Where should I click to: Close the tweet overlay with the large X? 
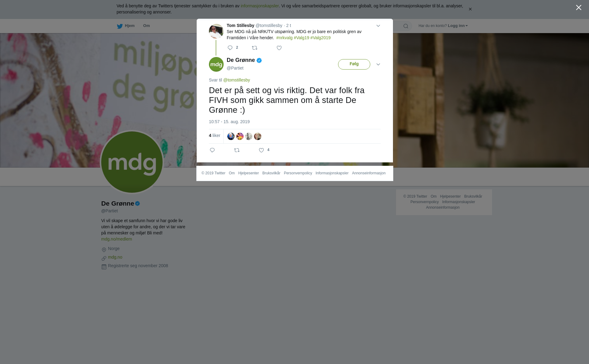pyautogui.click(x=579, y=8)
